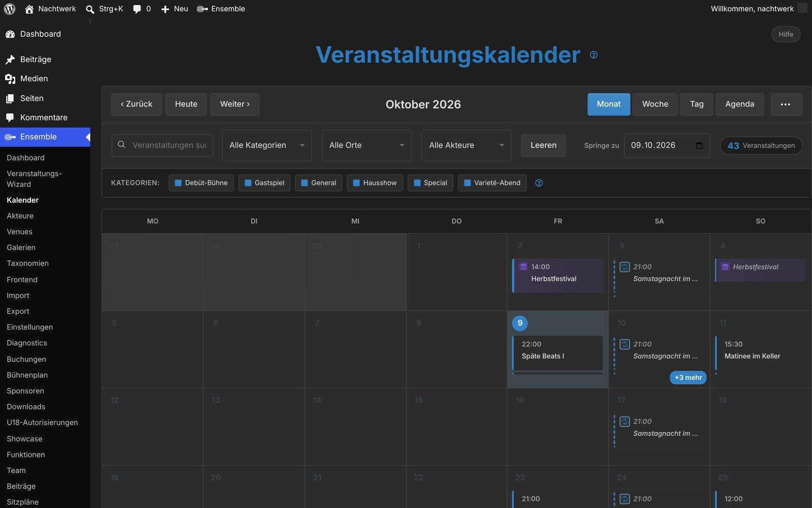The height and width of the screenshot is (508, 812).
Task: Open Venues in Ensemble submenu
Action: [x=20, y=232]
